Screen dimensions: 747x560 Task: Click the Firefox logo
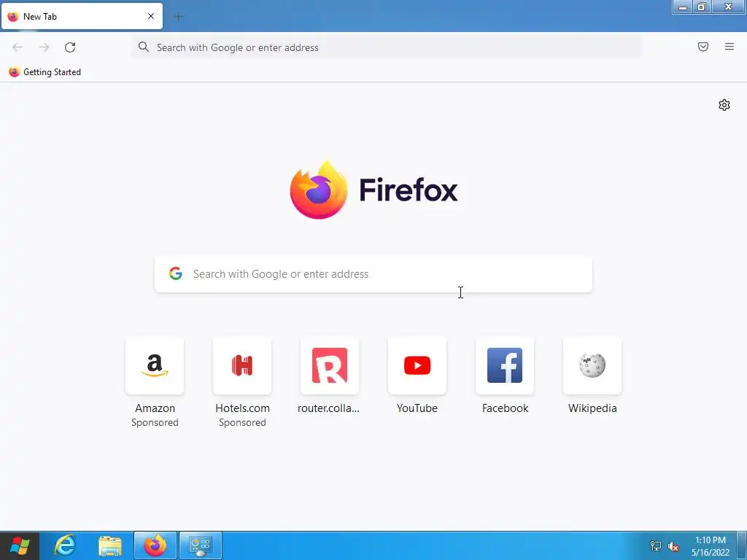pyautogui.click(x=319, y=190)
